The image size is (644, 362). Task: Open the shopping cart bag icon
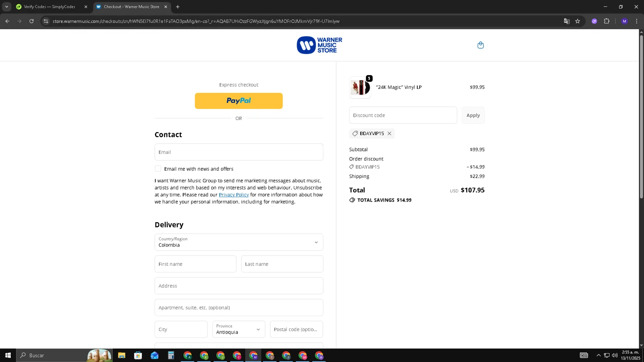pyautogui.click(x=480, y=45)
